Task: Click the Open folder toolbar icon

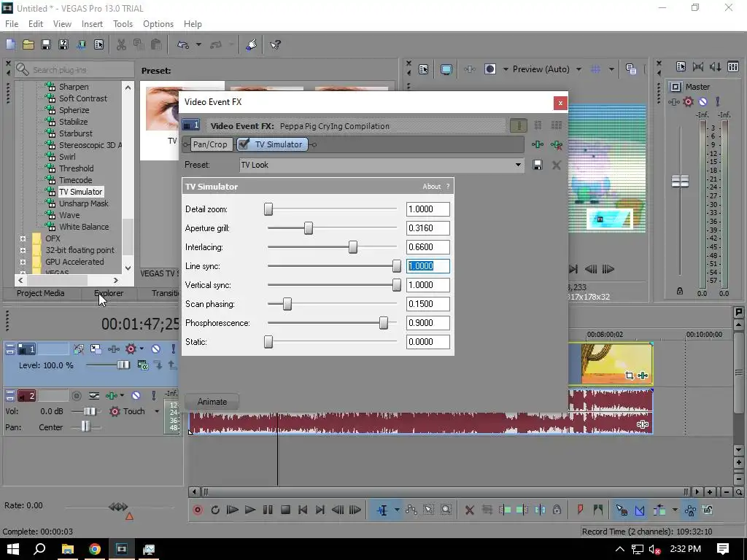Action: click(x=28, y=44)
